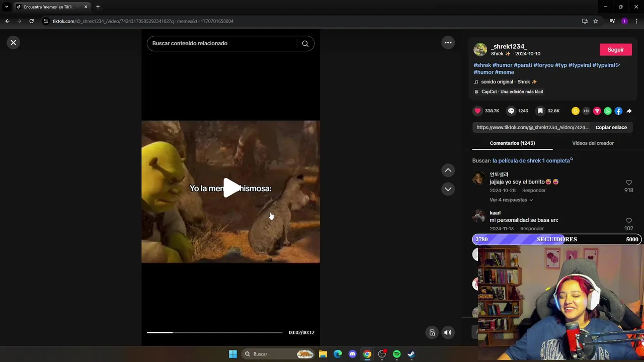Viewport: 644px width, 362px height.
Task: Open comments via the speech bubble icon
Action: [511, 111]
